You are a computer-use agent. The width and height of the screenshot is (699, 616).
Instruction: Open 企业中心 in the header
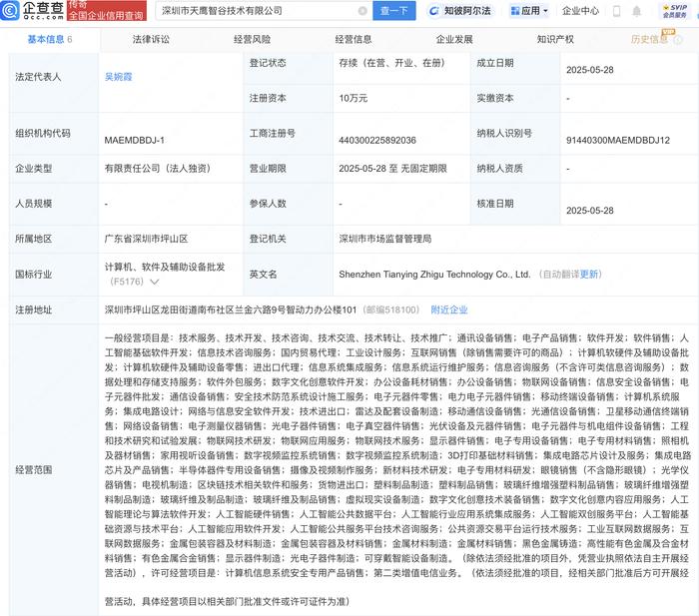(x=580, y=11)
